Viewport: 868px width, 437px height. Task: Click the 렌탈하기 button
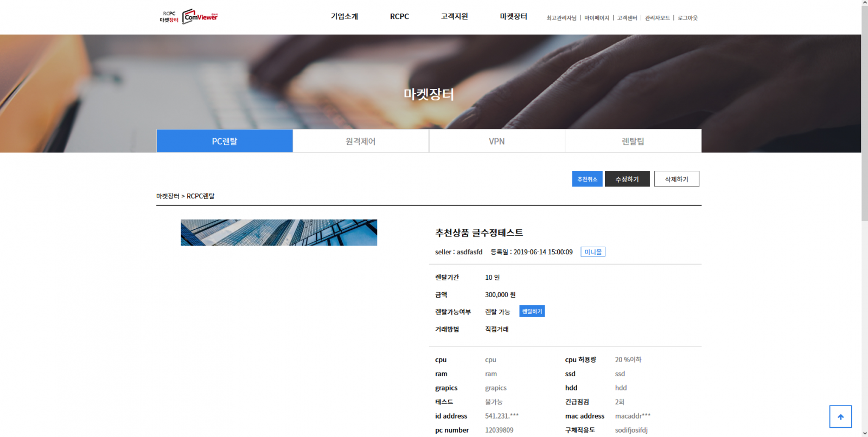532,311
